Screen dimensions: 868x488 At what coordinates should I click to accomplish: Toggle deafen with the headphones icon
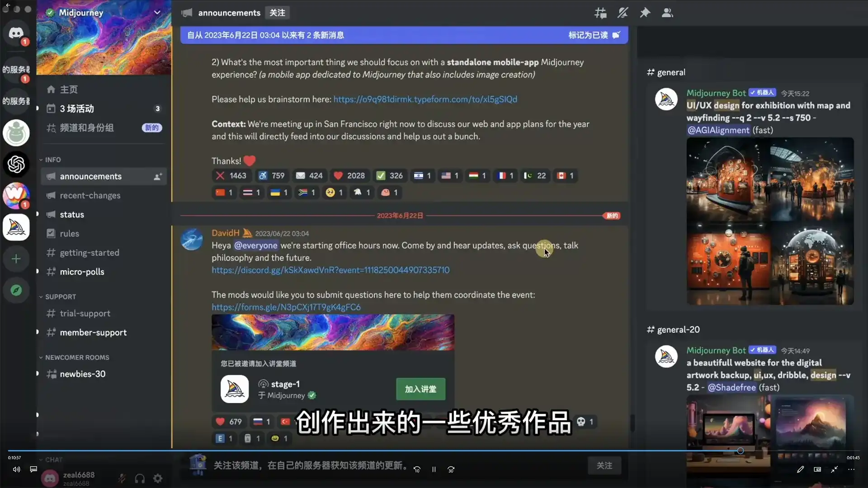[139, 478]
